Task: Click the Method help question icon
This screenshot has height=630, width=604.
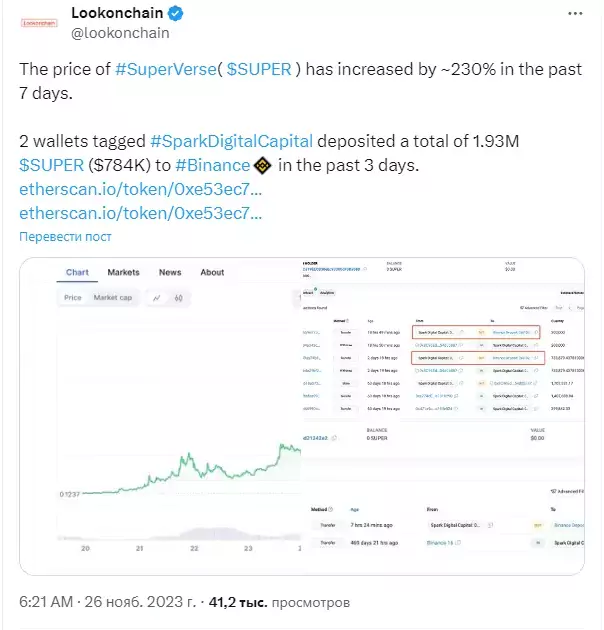Action: (x=331, y=509)
